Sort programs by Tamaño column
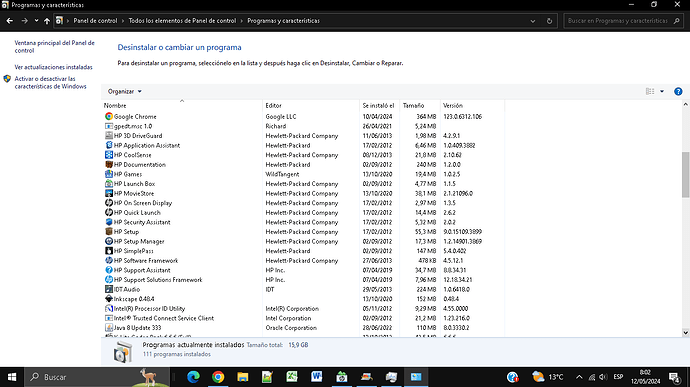The image size is (690, 387). click(420, 105)
